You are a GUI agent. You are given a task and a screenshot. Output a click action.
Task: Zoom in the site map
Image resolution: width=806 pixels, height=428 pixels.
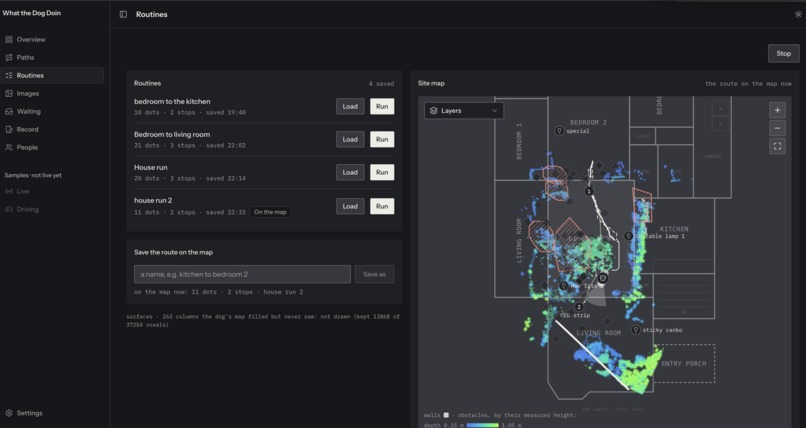[777, 110]
